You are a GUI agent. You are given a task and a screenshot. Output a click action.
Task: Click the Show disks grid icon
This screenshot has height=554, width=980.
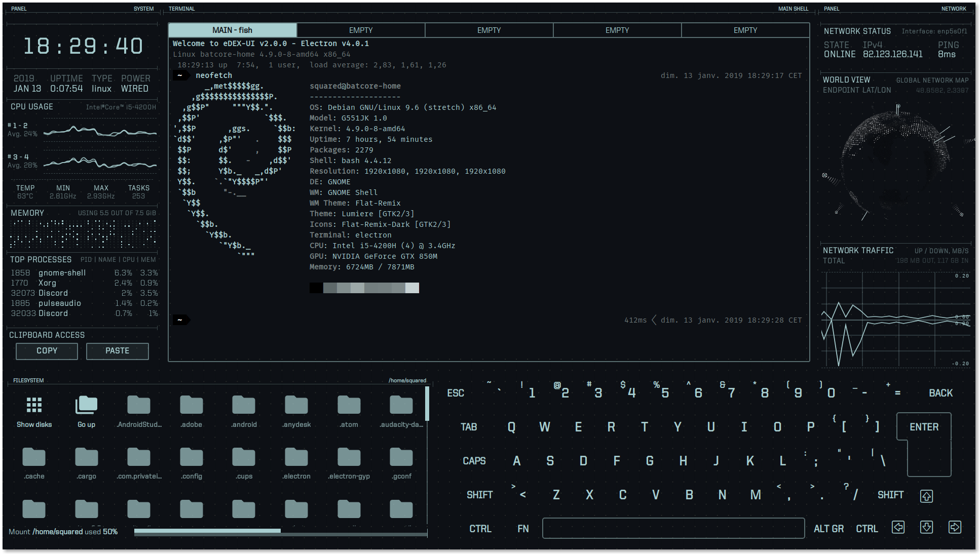pos(34,404)
